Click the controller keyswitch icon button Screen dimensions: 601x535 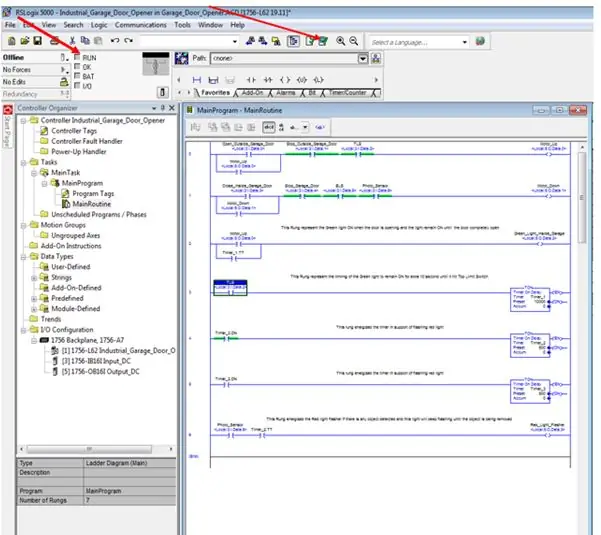[x=163, y=92]
